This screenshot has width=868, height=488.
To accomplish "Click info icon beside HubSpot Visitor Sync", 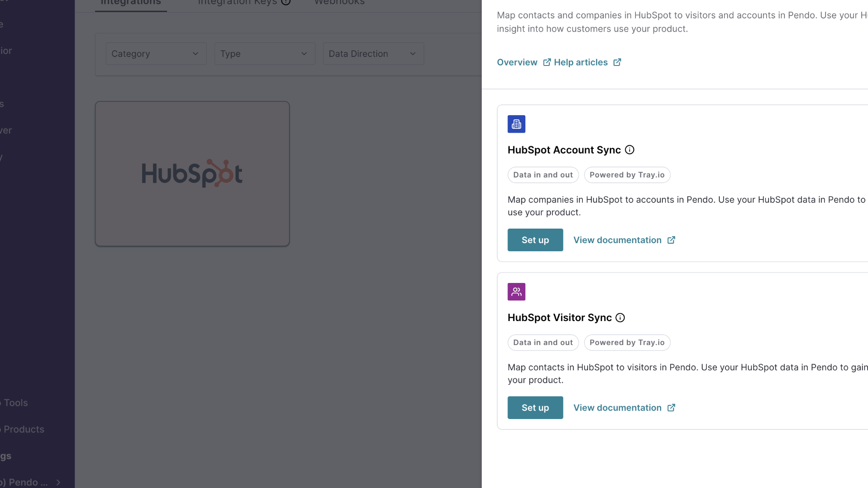I will [x=620, y=318].
